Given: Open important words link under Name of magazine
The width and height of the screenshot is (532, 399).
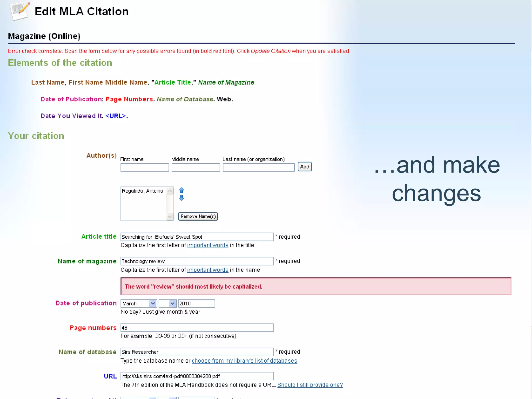Looking at the screenshot, I should [x=208, y=270].
